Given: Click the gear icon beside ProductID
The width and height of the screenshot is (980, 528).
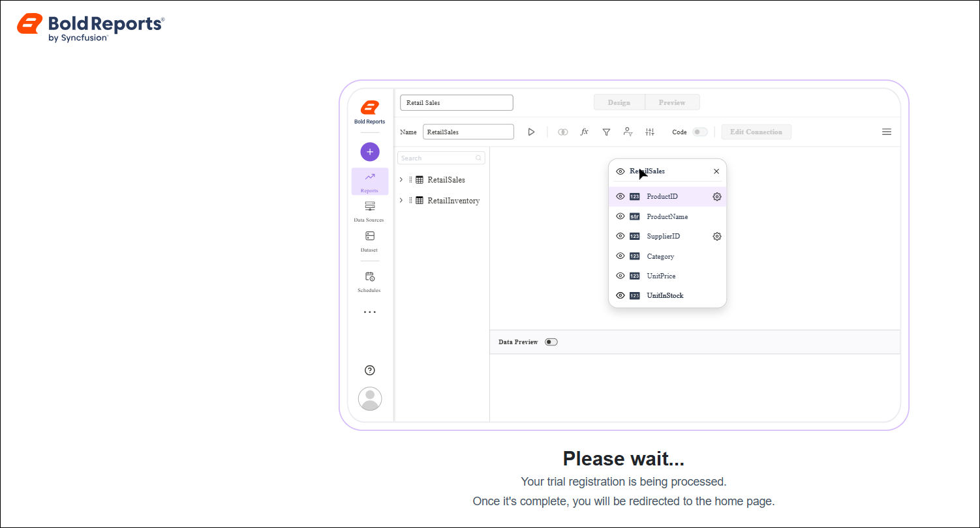Looking at the screenshot, I should (x=717, y=196).
